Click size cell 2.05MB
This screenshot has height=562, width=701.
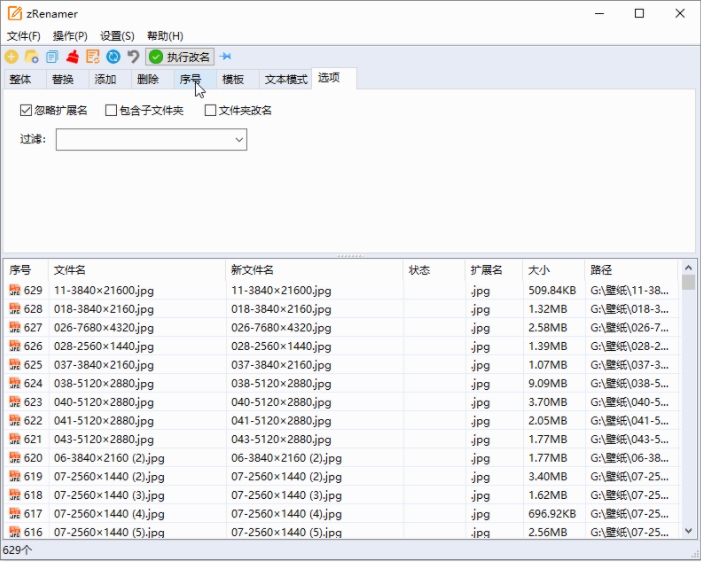(548, 421)
